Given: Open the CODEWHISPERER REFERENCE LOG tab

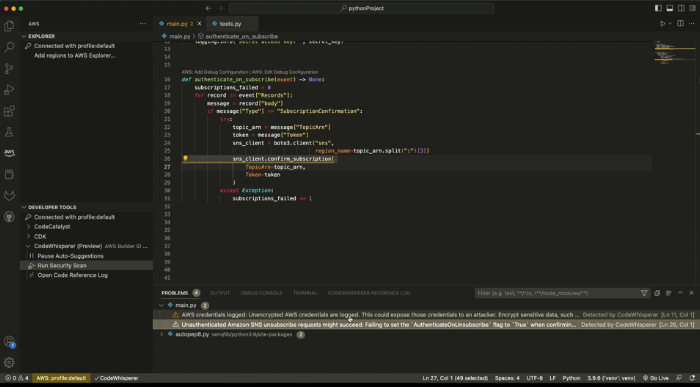Looking at the screenshot, I should [x=369, y=293].
